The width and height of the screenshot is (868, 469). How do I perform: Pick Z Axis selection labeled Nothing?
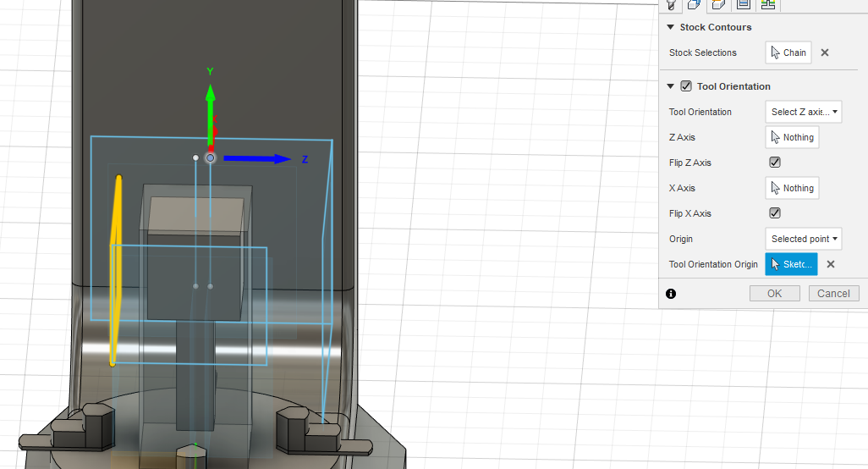[792, 137]
